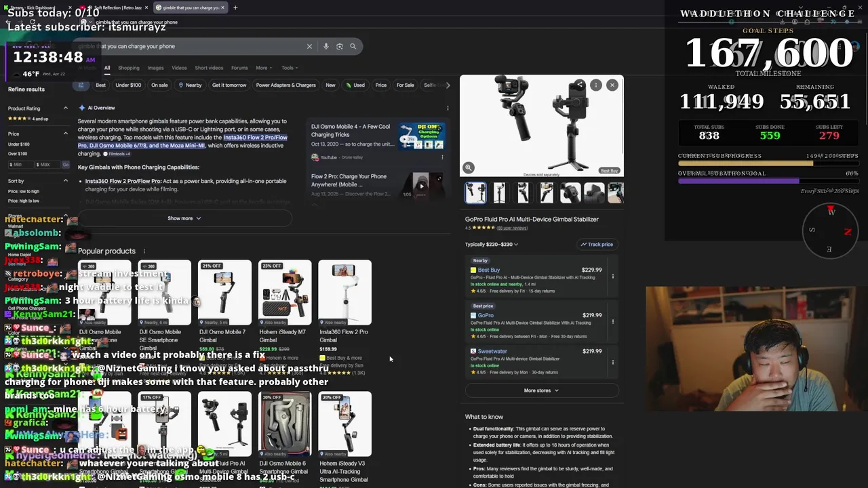The height and width of the screenshot is (488, 868).
Task: Toggle the Used filter chip
Action: [355, 85]
